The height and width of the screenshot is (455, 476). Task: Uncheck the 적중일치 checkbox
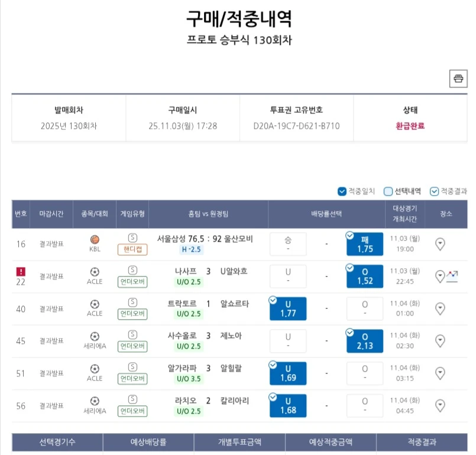pyautogui.click(x=342, y=191)
